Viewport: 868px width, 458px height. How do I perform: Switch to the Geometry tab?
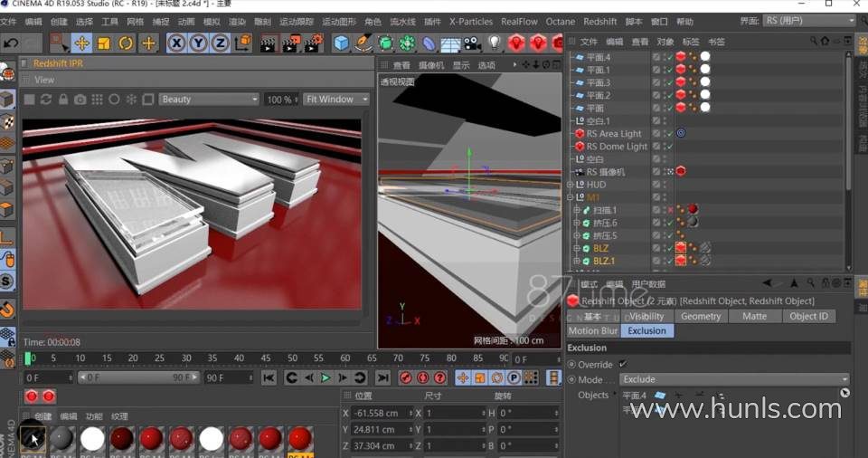coord(700,316)
